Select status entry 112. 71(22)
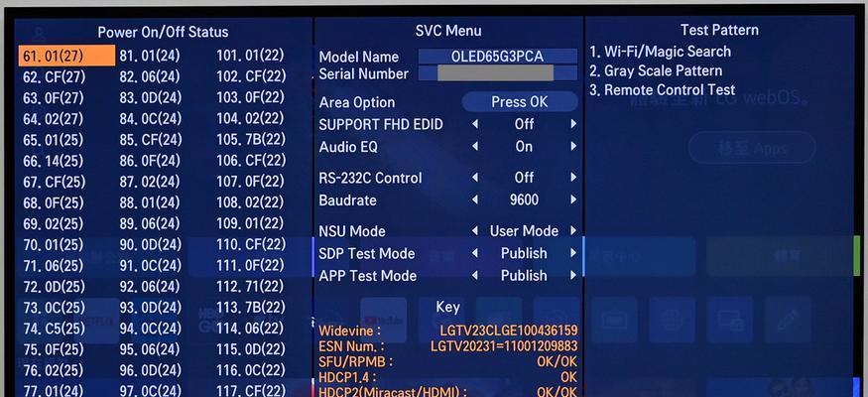Screen dimensions: 868x397 click(x=250, y=286)
